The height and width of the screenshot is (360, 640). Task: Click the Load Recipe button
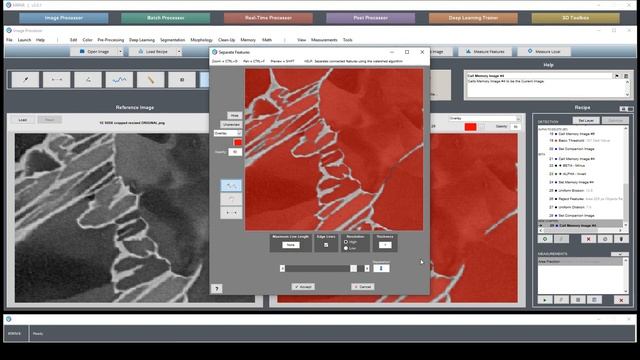point(153,52)
